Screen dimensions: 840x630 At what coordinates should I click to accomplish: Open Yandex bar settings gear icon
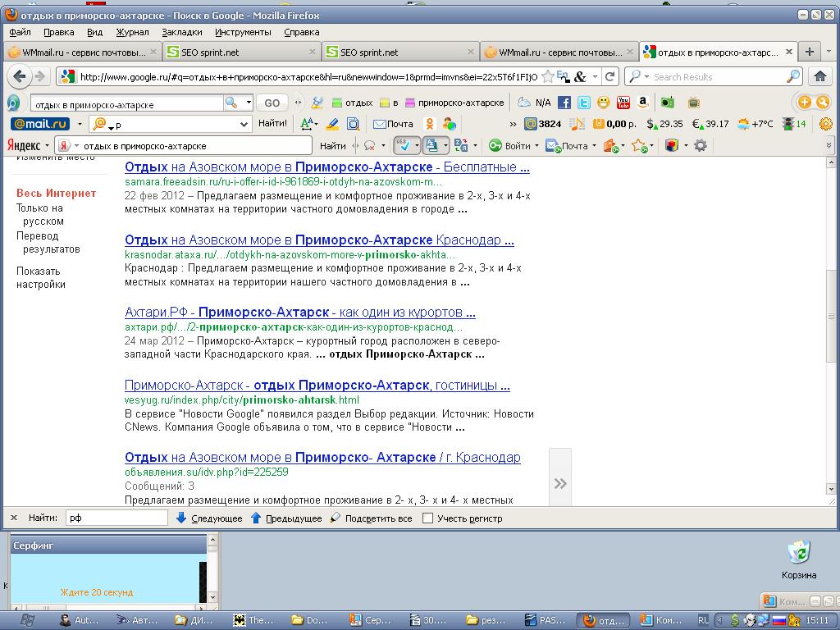pyautogui.click(x=701, y=145)
